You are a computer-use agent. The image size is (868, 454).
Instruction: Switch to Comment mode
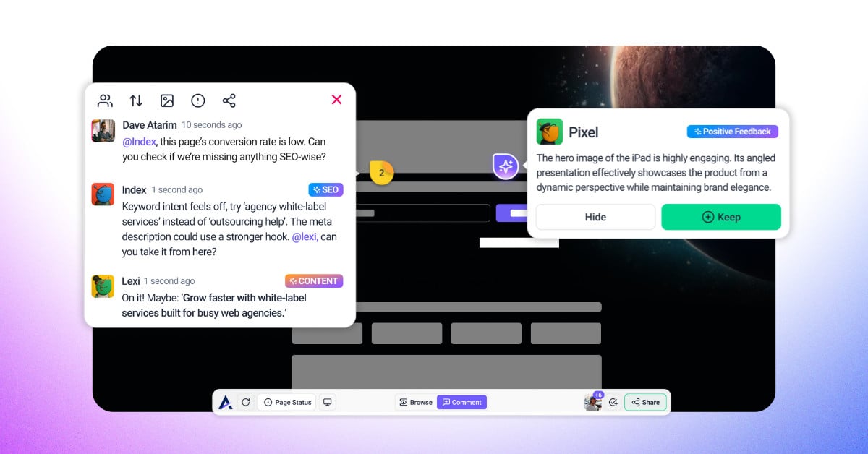(x=462, y=403)
